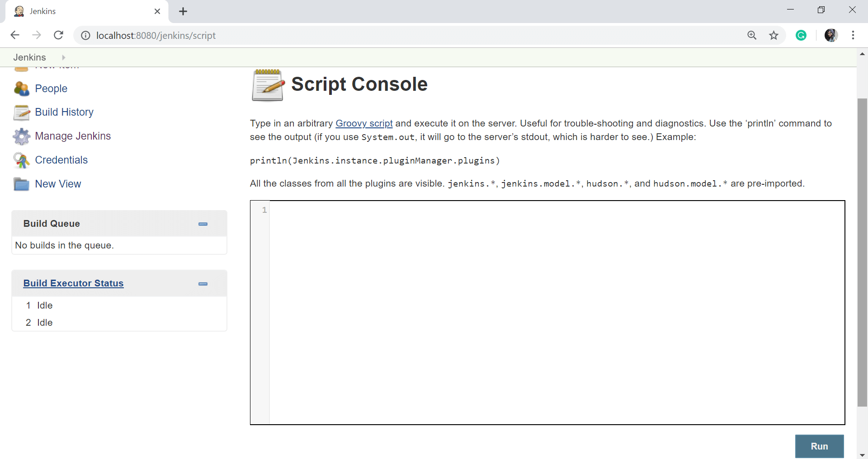
Task: View site information icon in address bar
Action: click(x=85, y=35)
